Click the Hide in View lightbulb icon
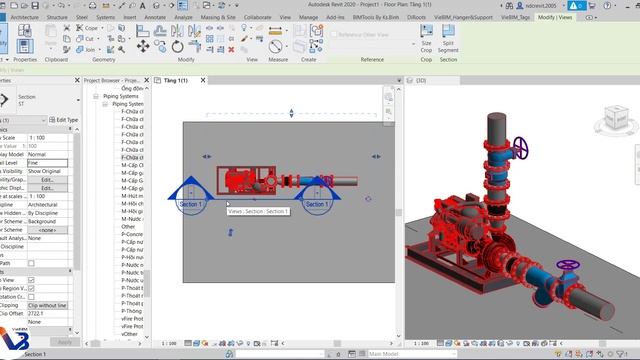Screen dimensions: 640x360 [244, 27]
